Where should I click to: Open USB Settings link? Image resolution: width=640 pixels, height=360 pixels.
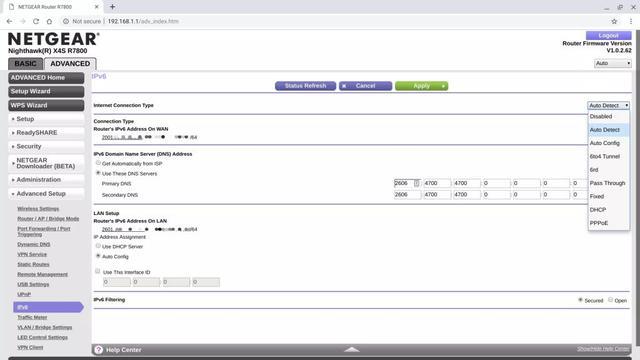pos(33,284)
